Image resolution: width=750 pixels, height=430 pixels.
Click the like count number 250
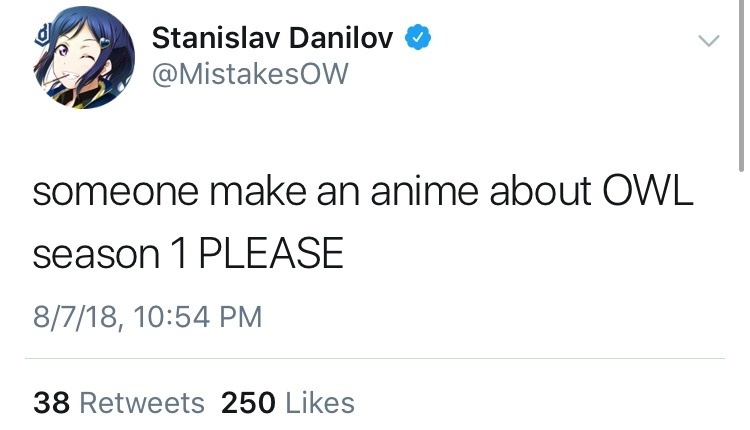tap(247, 402)
